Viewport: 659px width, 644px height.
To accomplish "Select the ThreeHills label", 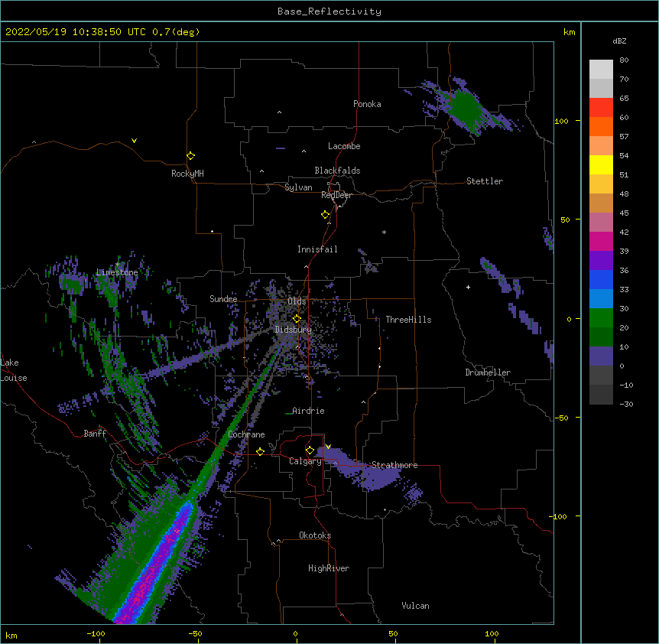I will (408, 320).
